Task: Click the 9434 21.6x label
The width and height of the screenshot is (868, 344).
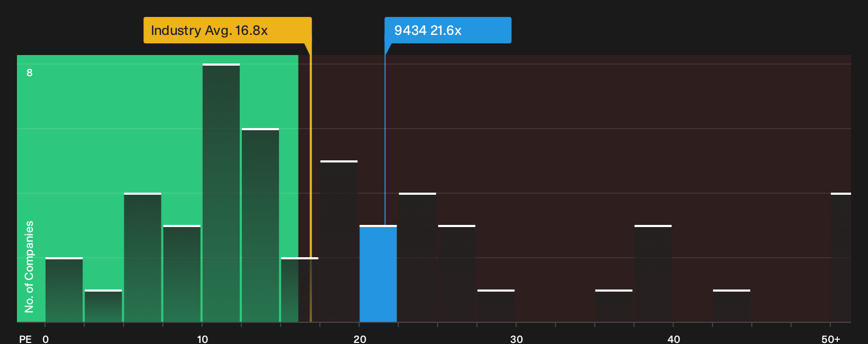Action: 448,30
